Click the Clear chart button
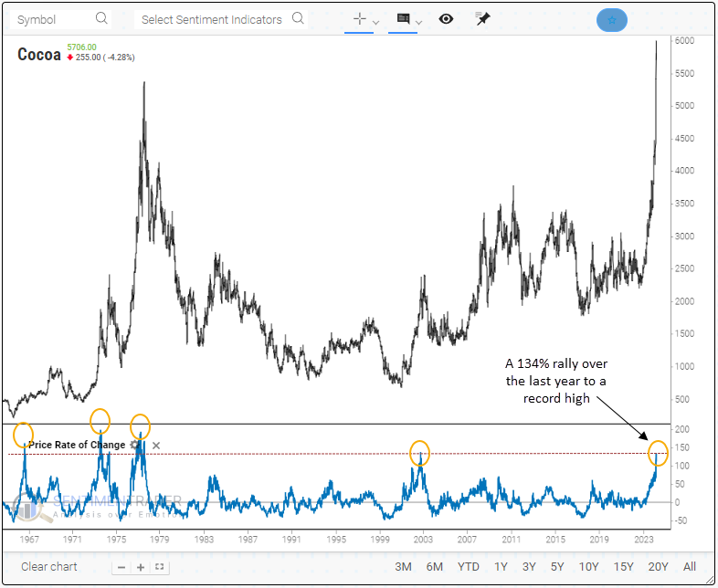This screenshot has width=718, height=588. pyautogui.click(x=49, y=566)
